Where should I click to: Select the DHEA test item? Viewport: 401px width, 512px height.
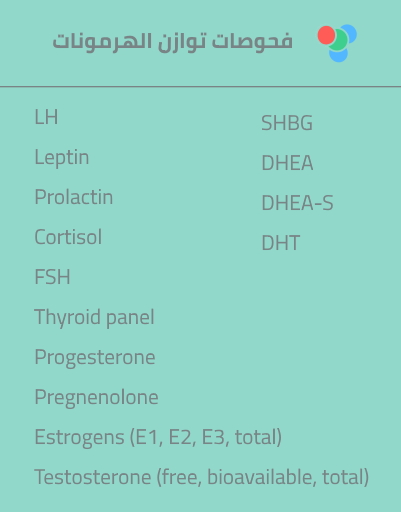coord(287,163)
